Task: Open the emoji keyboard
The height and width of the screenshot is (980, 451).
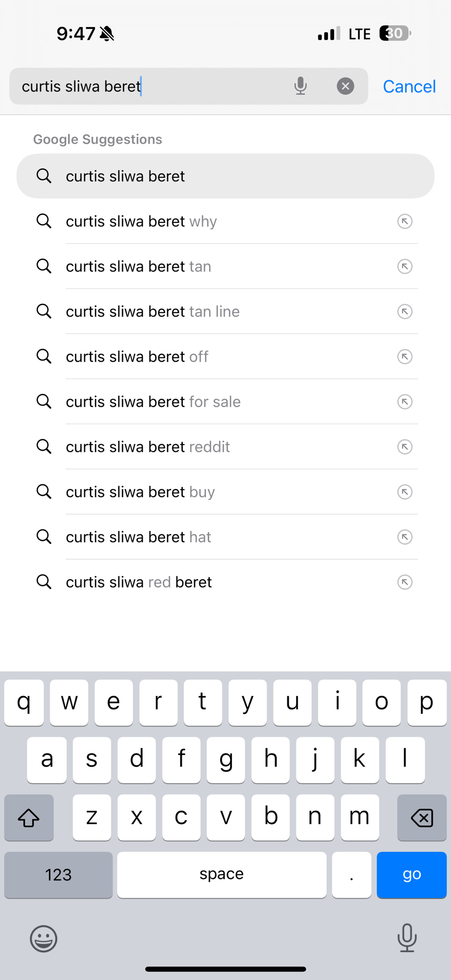Action: [44, 938]
